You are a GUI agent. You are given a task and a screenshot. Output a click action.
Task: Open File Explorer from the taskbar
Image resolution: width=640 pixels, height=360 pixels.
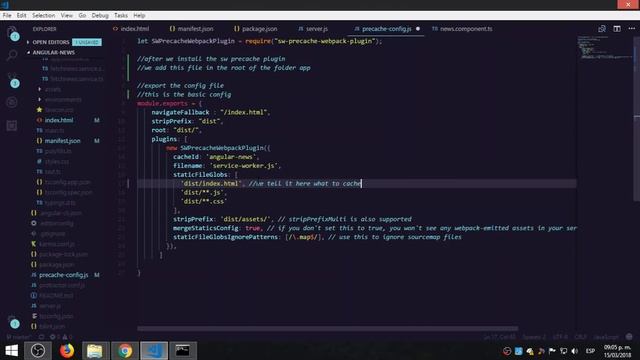tap(95, 351)
